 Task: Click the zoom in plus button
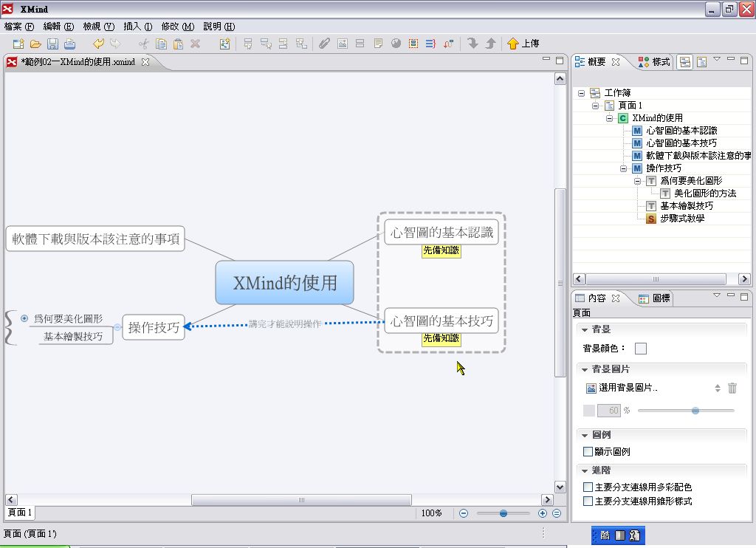pyautogui.click(x=543, y=513)
